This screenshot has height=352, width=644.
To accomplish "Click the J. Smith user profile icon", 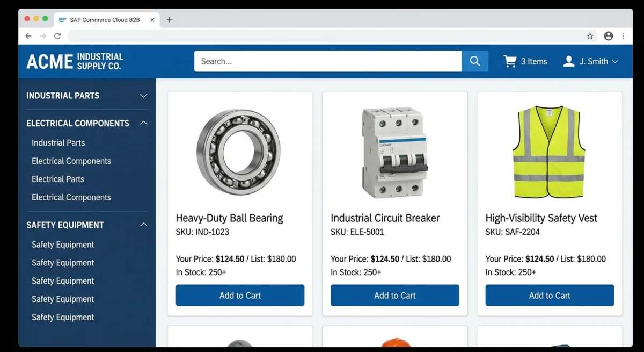I will (568, 61).
